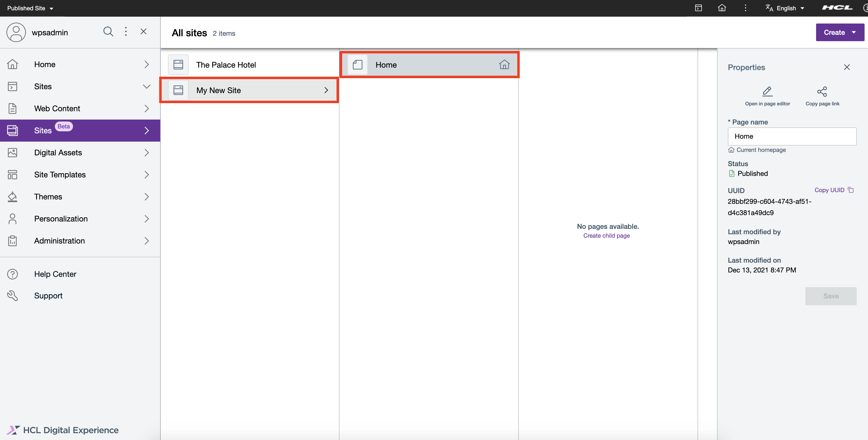
Task: Click into the Page name input field
Action: tap(792, 136)
